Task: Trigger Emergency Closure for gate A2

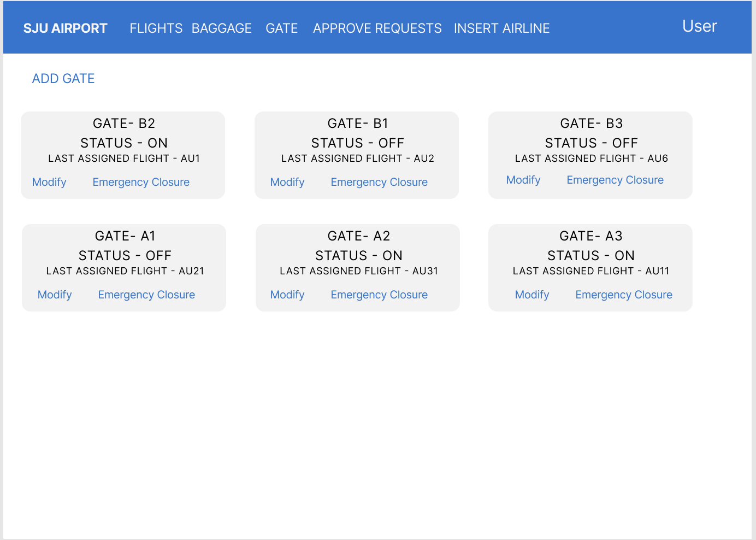Action: [x=379, y=295]
